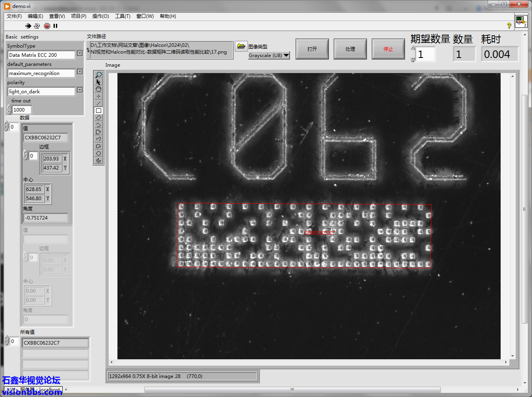532x397 pixels.
Task: Open the 文件(F) menu
Action: pos(14,16)
